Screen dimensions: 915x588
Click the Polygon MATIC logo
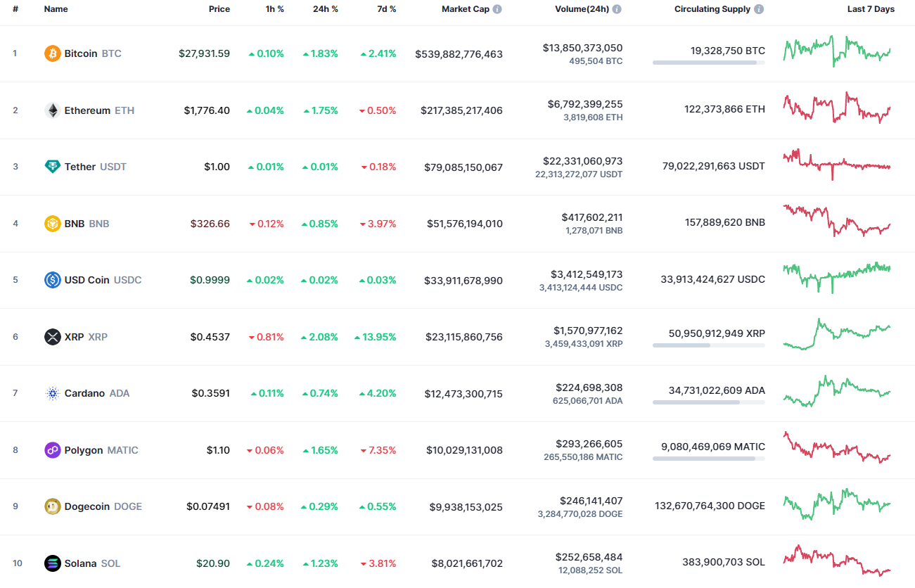tap(51, 449)
